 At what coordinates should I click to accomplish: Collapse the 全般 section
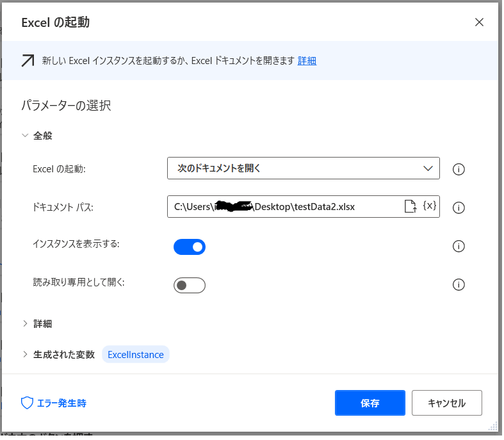pyautogui.click(x=26, y=136)
